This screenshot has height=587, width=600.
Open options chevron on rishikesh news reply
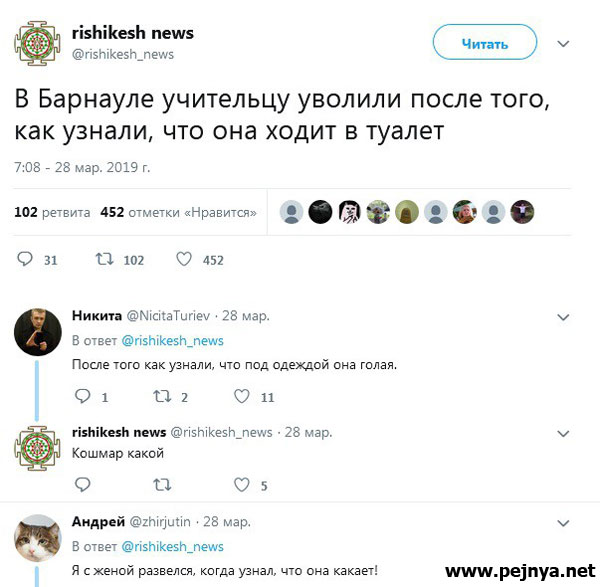[563, 434]
